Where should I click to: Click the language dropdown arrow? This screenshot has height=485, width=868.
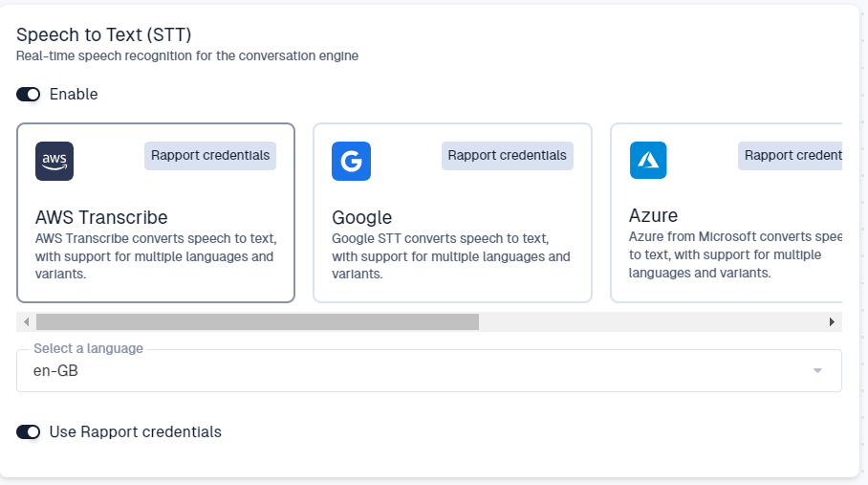(817, 370)
